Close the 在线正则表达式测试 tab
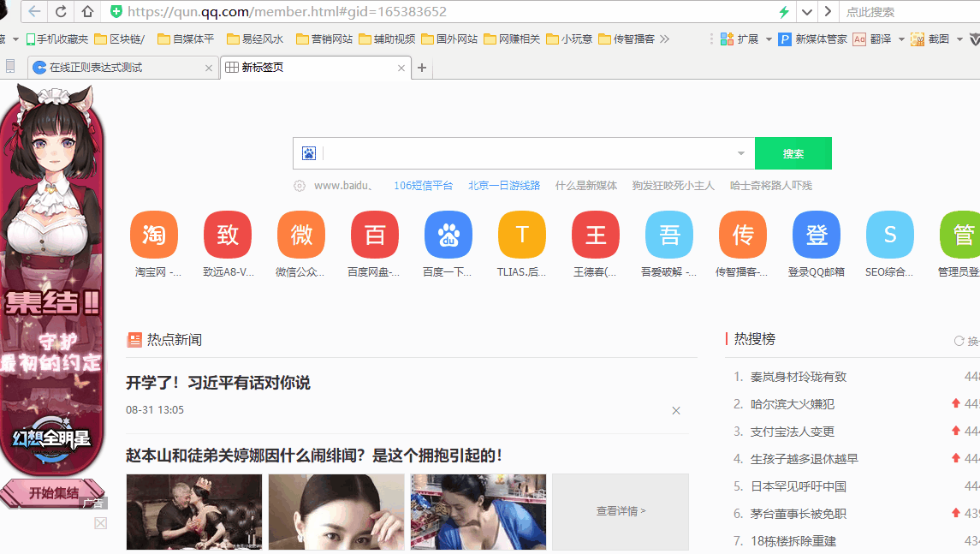Viewport: 980px width, 554px height. click(x=209, y=68)
